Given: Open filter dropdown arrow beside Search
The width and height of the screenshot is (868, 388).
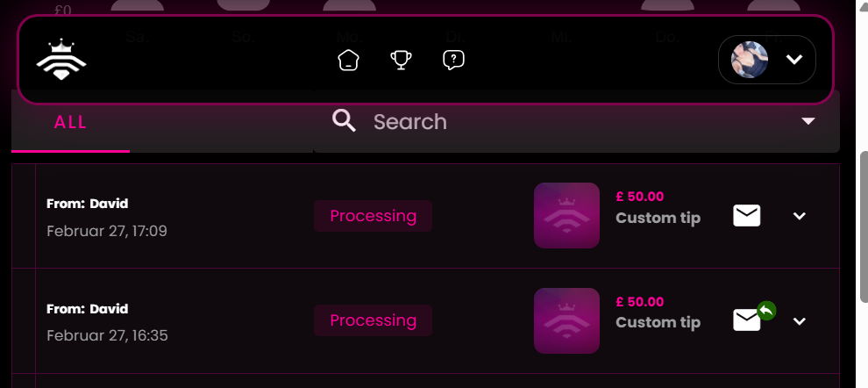Looking at the screenshot, I should pos(808,121).
